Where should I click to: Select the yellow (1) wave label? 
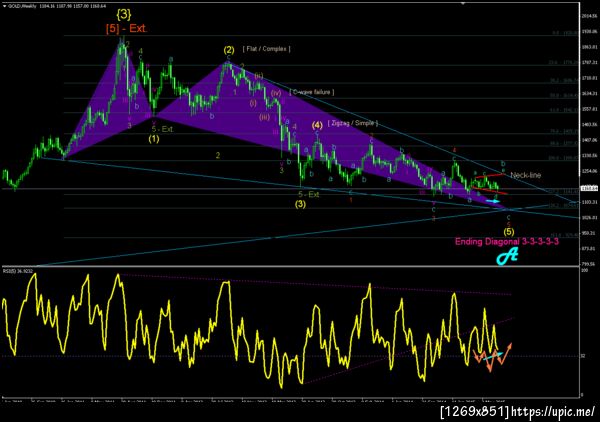(154, 139)
